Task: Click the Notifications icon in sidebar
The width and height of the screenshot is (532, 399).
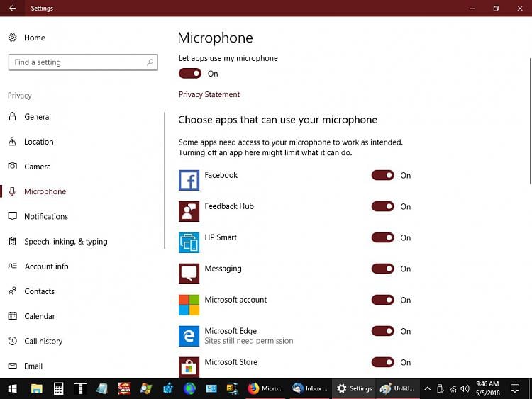Action: [13, 216]
